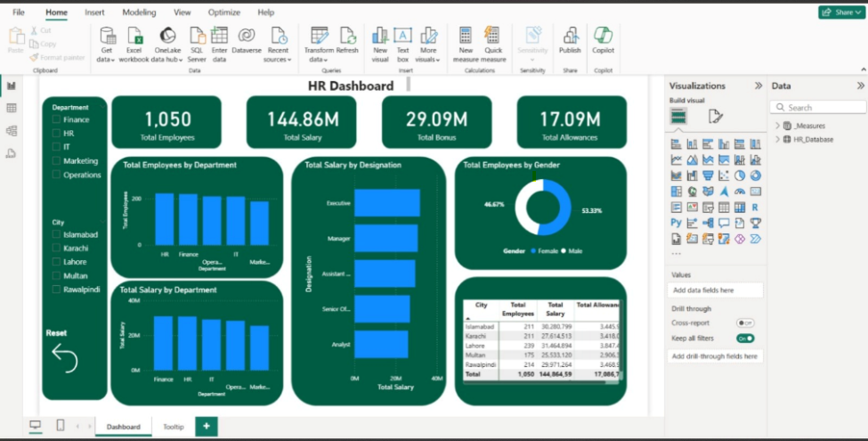Screen dimensions: 868x441
Task: Toggle the Cross-report switch
Action: point(745,323)
